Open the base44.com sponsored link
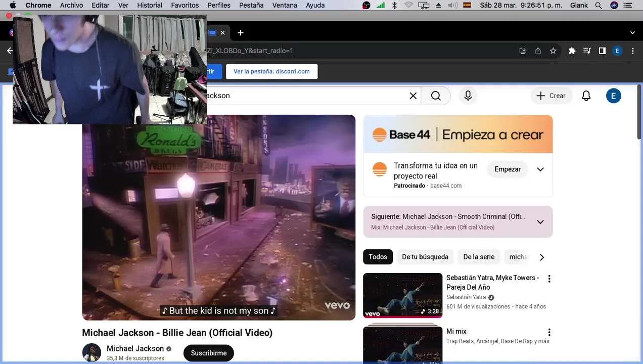Screen dimensions: 643x364 pyautogui.click(x=446, y=186)
